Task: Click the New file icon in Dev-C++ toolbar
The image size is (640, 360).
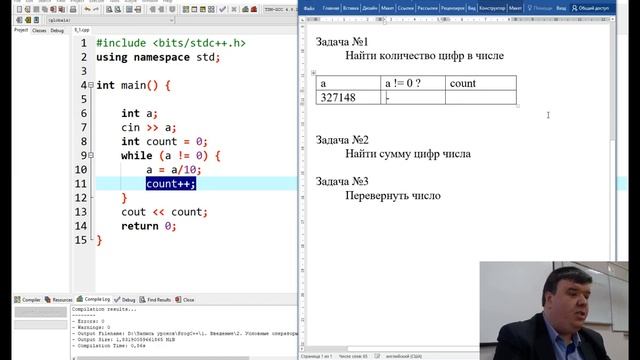Action: click(19, 9)
